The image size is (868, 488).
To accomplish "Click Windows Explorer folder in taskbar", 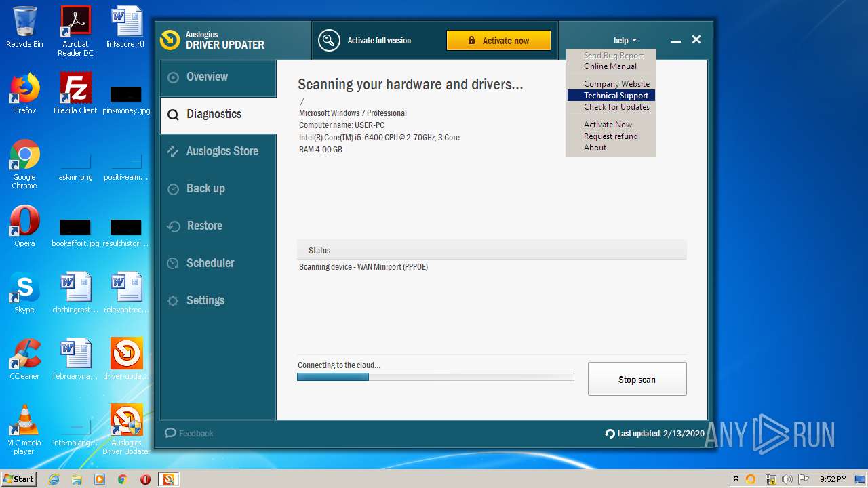I will [77, 479].
